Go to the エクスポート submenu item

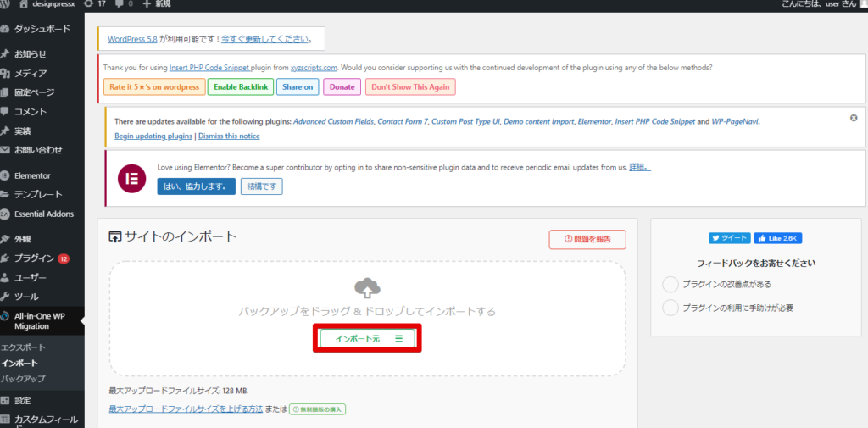[x=23, y=347]
